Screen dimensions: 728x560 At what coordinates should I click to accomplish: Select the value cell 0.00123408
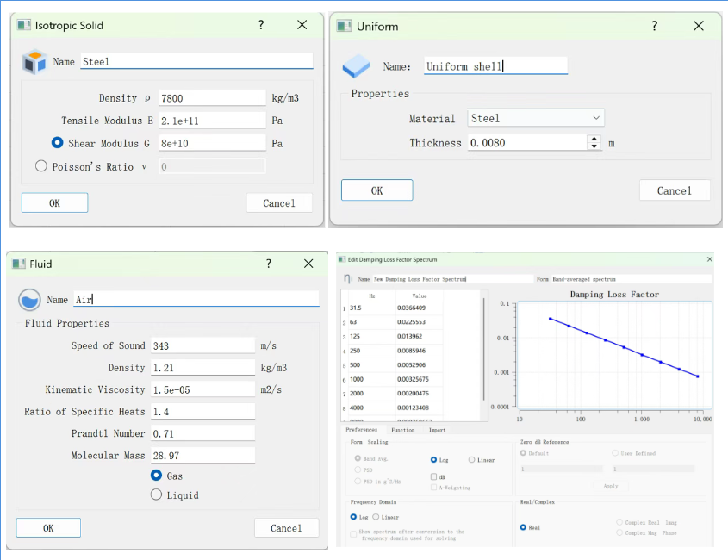pos(420,408)
